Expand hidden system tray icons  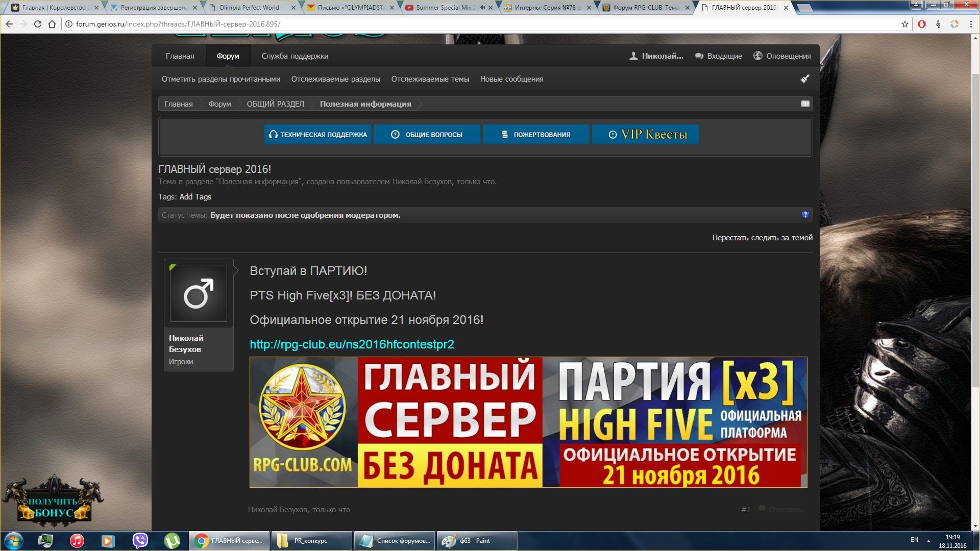(928, 541)
